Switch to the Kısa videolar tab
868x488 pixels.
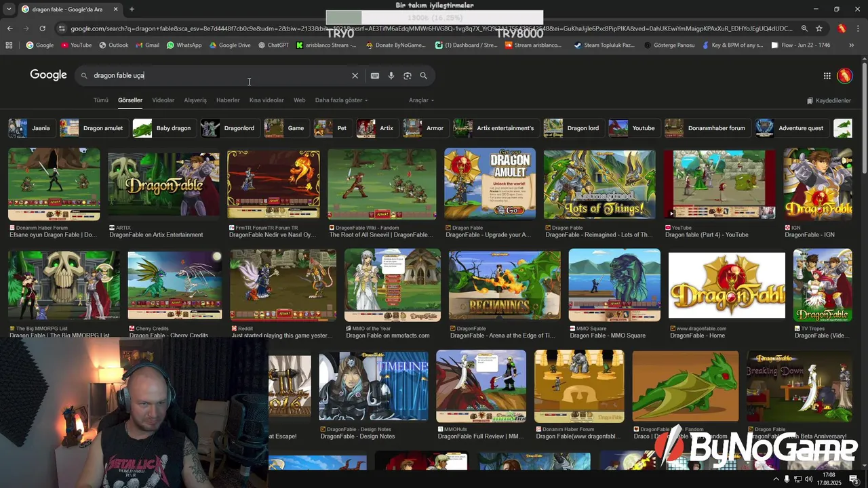(267, 100)
